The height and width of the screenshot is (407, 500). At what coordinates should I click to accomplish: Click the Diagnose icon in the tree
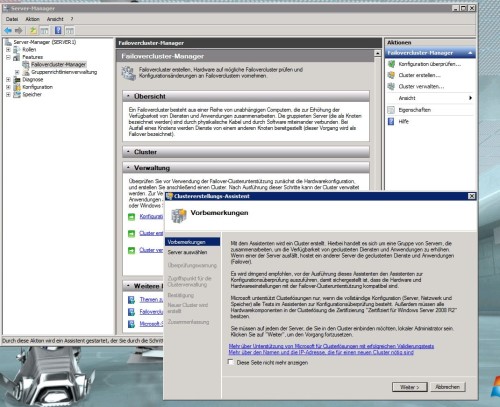17,80
